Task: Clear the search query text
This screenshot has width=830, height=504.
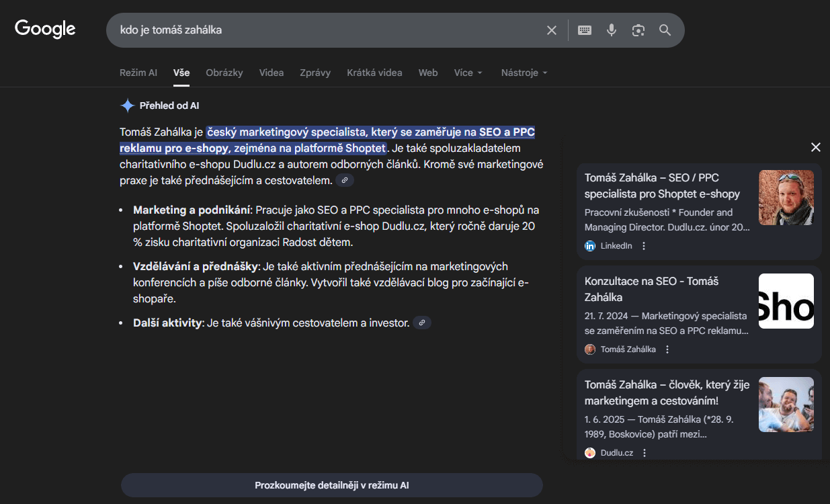Action: tap(552, 30)
